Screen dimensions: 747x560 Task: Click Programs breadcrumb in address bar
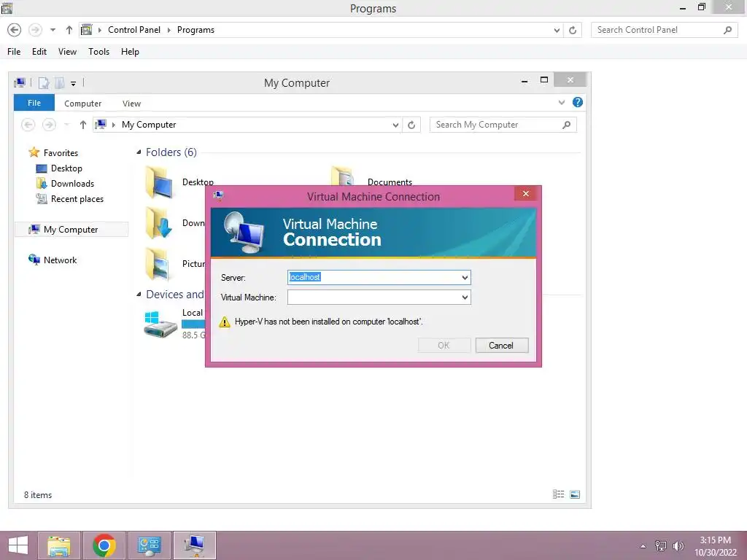click(x=196, y=29)
